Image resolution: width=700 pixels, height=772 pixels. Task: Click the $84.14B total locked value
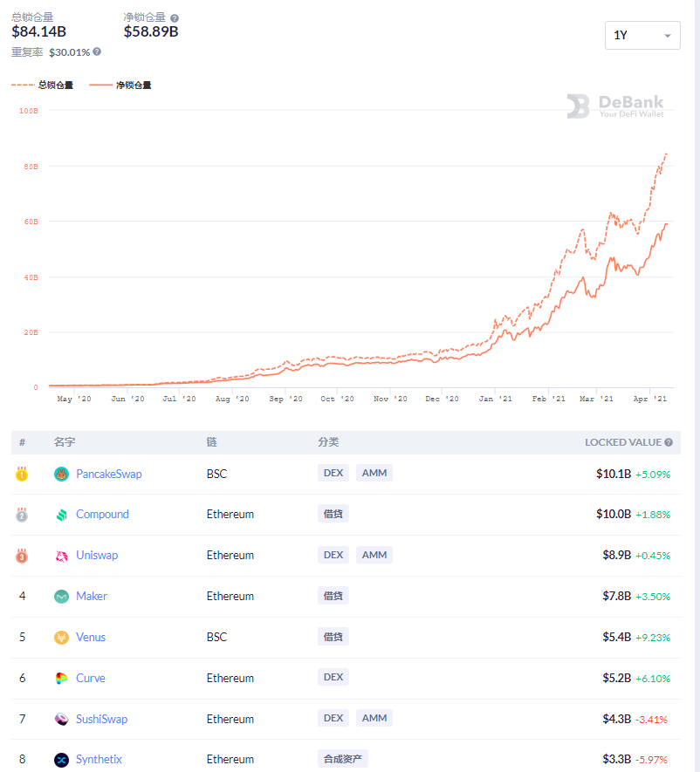(39, 32)
